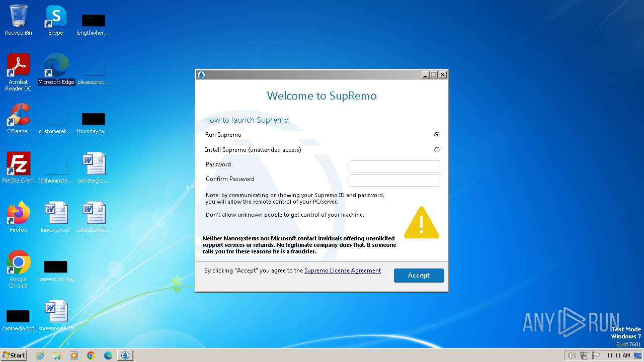
Task: Launch Chrome from the taskbar
Action: click(x=91, y=355)
